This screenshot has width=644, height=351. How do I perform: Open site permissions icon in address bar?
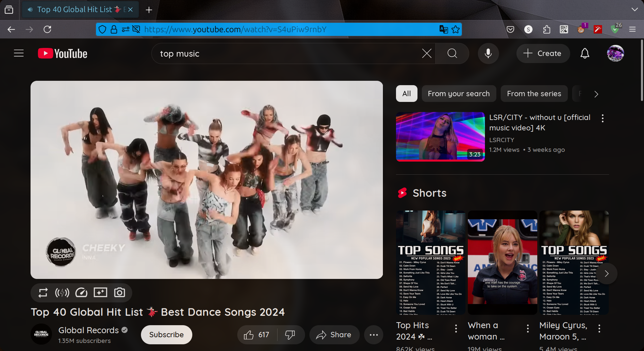click(126, 30)
